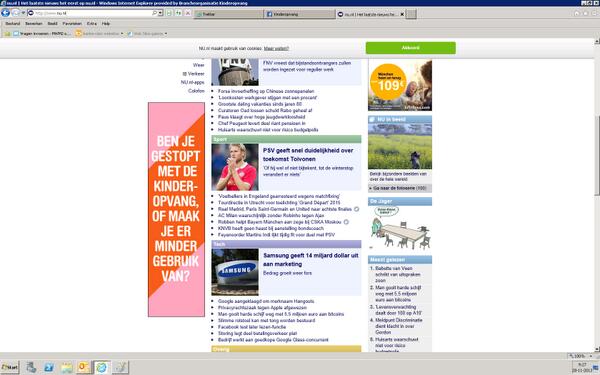The width and height of the screenshot is (600, 375).
Task: Open Windows Explorer folder taskbar icon
Action: [66, 368]
